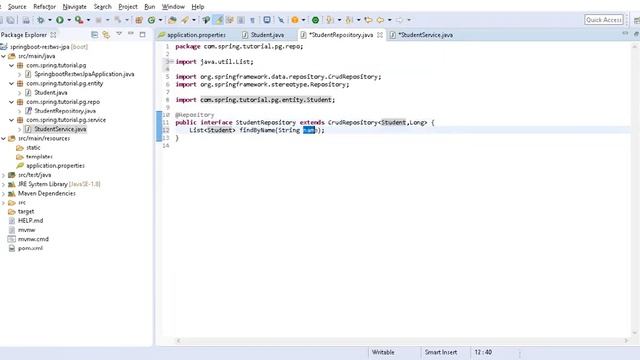Open the Refactor menu
This screenshot has width=640, height=360.
coord(44,7)
